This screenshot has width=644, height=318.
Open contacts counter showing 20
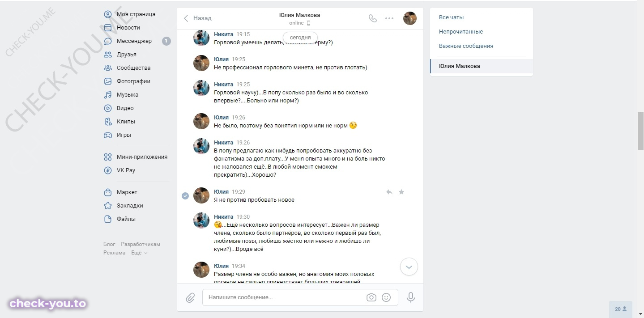tap(621, 309)
